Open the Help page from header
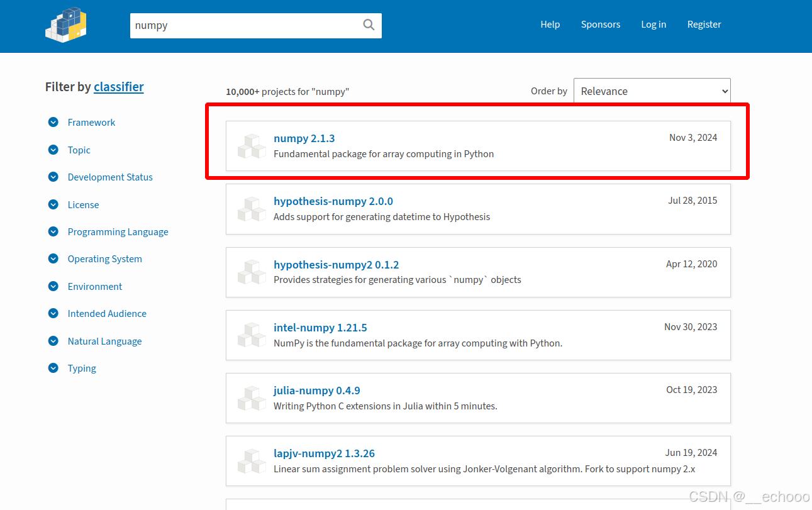The width and height of the screenshot is (812, 510). pos(550,25)
